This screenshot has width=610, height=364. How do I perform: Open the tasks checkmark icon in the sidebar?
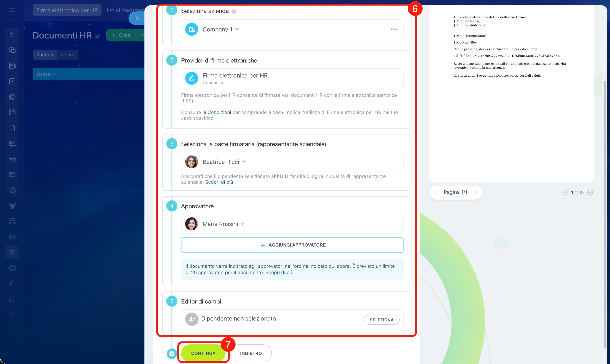coord(12,81)
